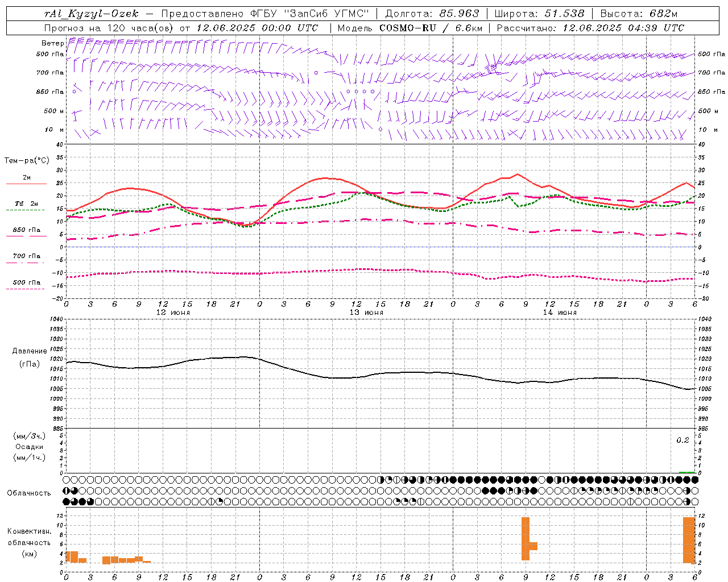Click the Конвективн. label
The height and width of the screenshot is (582, 728).
[30, 531]
